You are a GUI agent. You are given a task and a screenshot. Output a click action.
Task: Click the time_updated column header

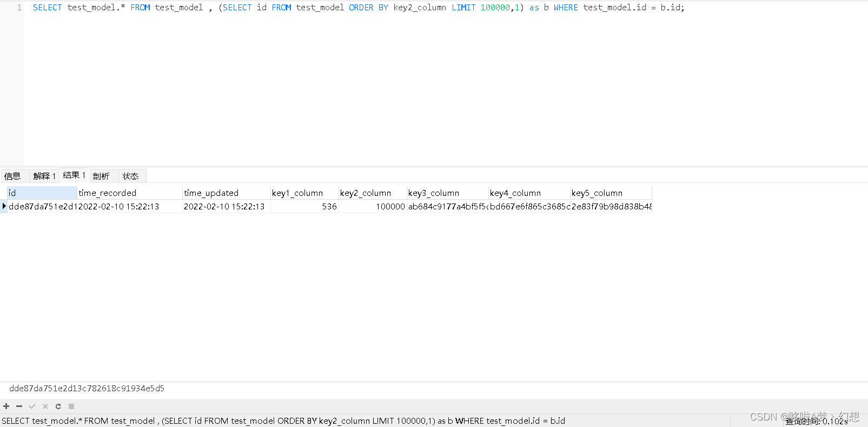(x=226, y=193)
